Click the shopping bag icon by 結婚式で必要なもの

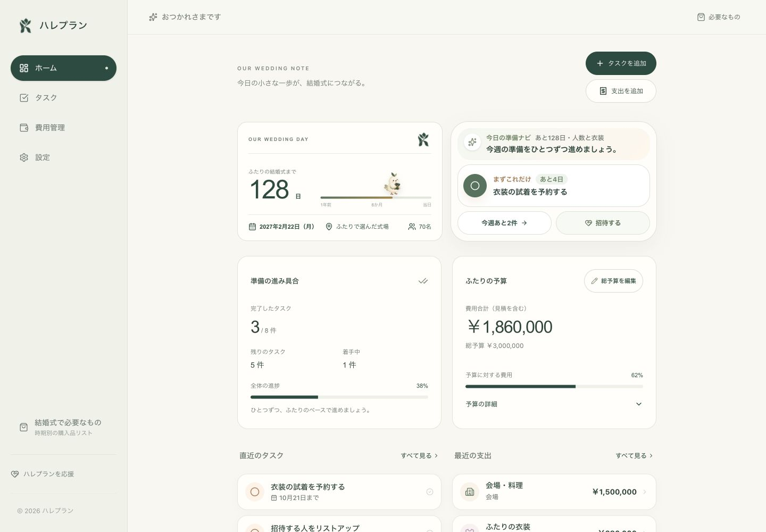pos(24,427)
